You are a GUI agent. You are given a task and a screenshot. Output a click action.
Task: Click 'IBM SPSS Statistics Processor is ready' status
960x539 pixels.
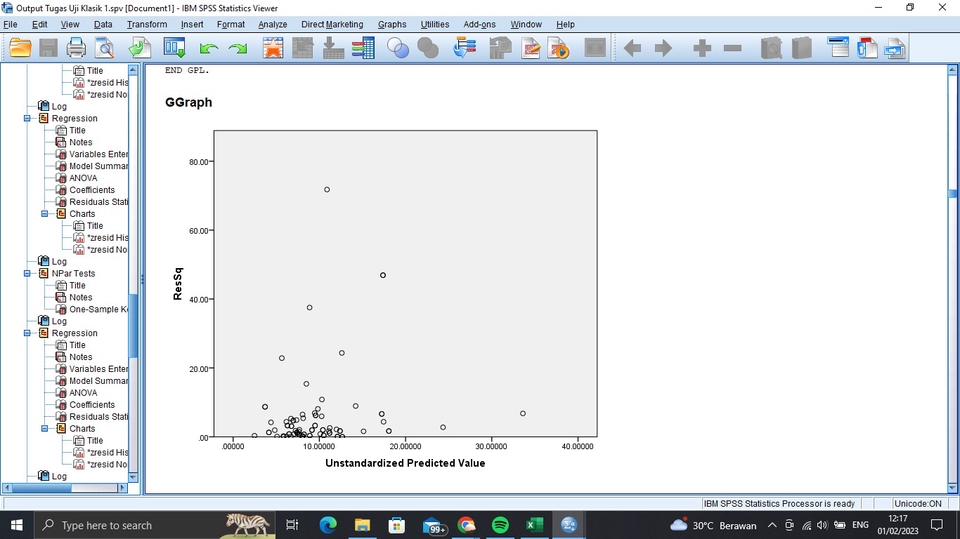779,503
